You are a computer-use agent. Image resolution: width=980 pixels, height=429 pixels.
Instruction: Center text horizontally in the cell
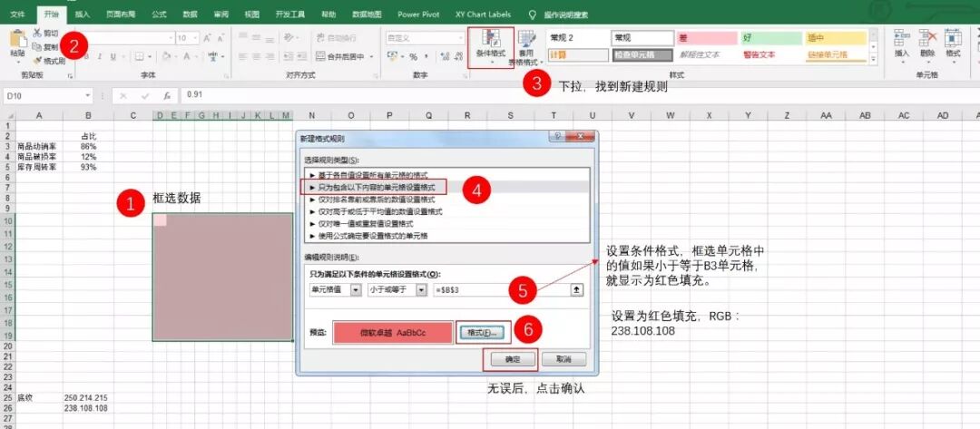click(256, 56)
